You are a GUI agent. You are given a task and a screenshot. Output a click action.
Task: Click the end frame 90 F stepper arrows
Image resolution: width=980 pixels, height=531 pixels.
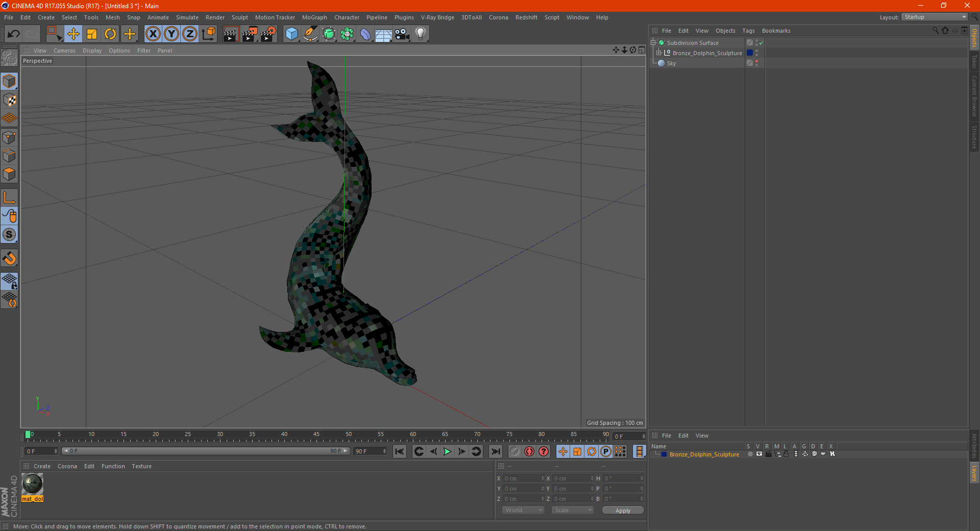384,451
